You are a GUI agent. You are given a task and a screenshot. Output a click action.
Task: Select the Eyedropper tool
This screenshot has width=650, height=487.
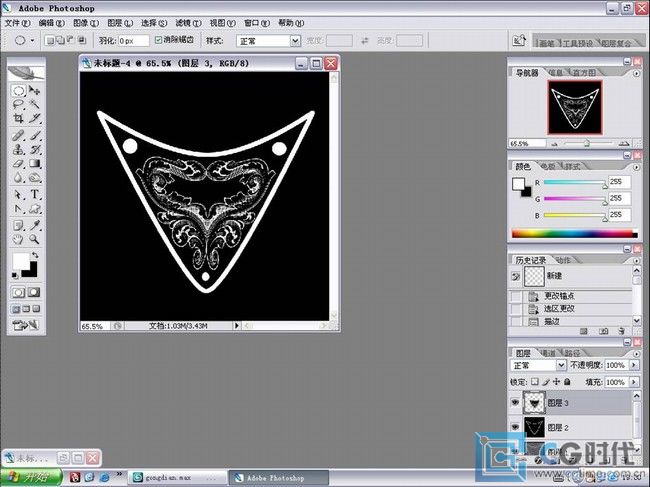[34, 225]
